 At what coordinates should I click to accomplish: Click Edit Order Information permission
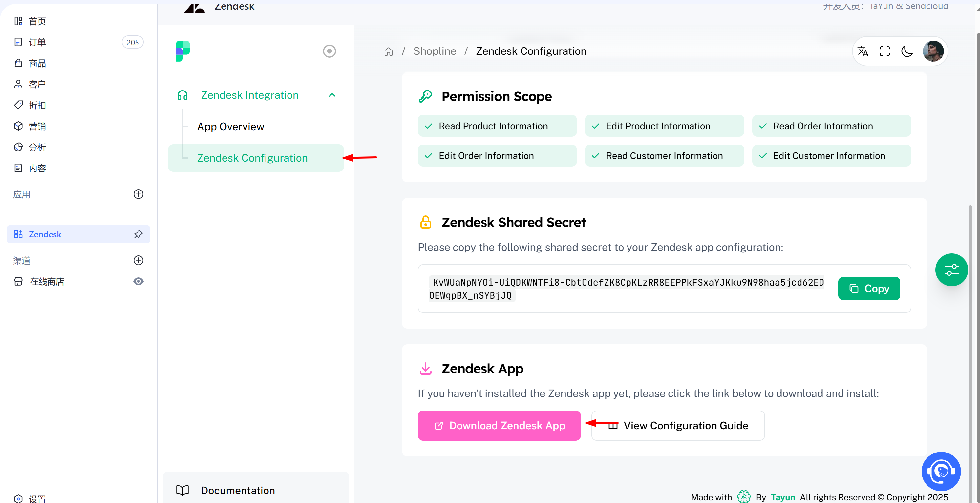coord(497,155)
